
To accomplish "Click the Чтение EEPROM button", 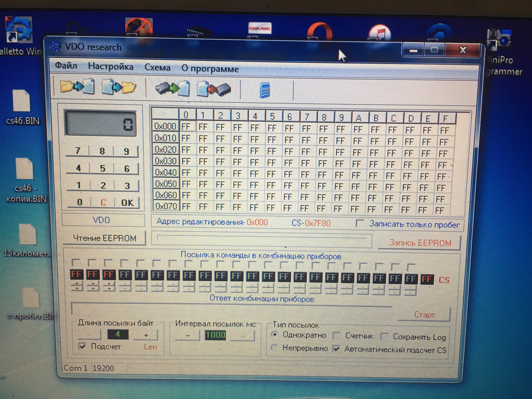I will click(x=104, y=238).
